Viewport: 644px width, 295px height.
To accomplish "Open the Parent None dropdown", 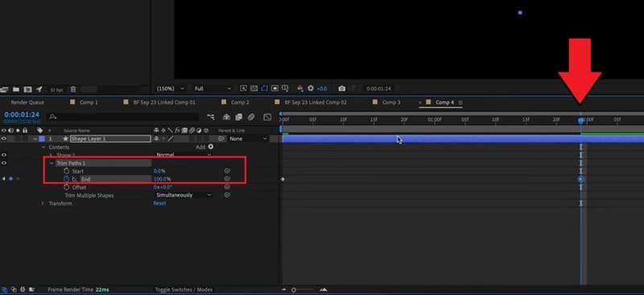I will coord(249,139).
